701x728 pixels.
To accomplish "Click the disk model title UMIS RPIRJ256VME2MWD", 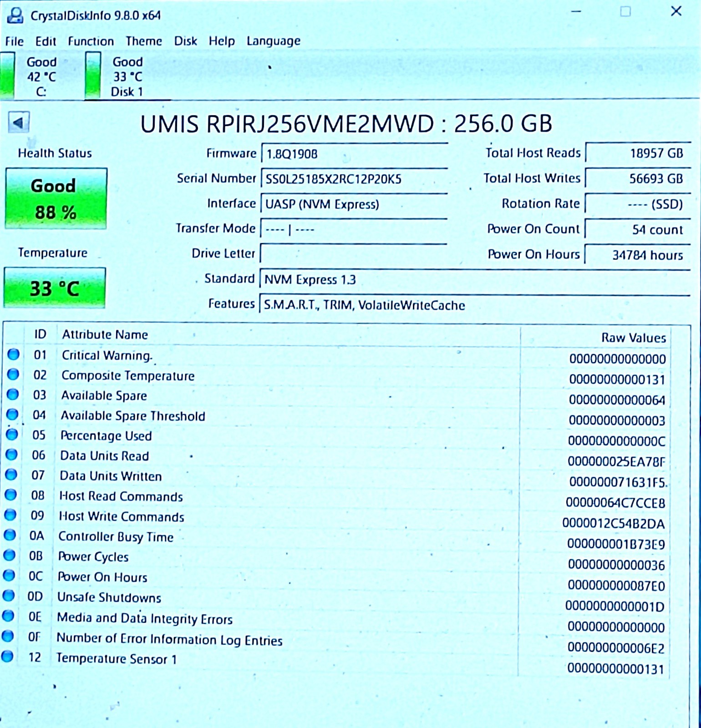I will point(287,124).
